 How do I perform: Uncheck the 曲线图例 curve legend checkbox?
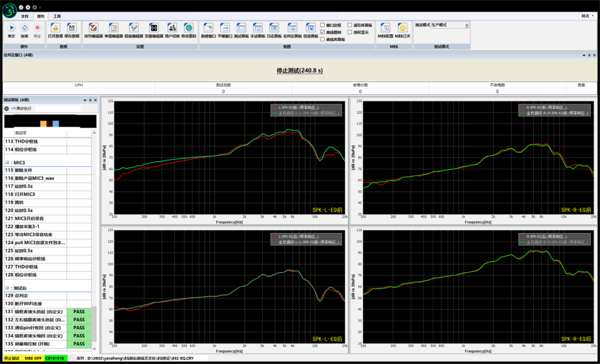pyautogui.click(x=323, y=32)
